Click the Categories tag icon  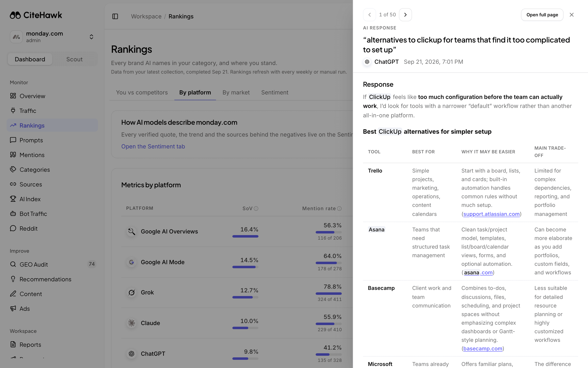click(x=13, y=169)
